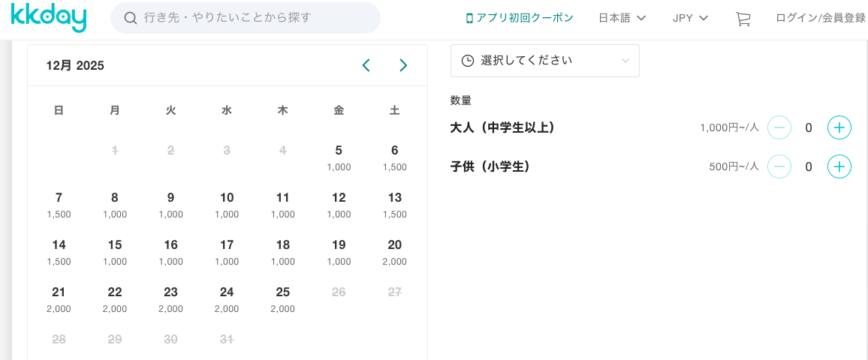Viewport: 868px width, 360px height.
Task: Open アプリ初回クーポン link
Action: (x=519, y=18)
